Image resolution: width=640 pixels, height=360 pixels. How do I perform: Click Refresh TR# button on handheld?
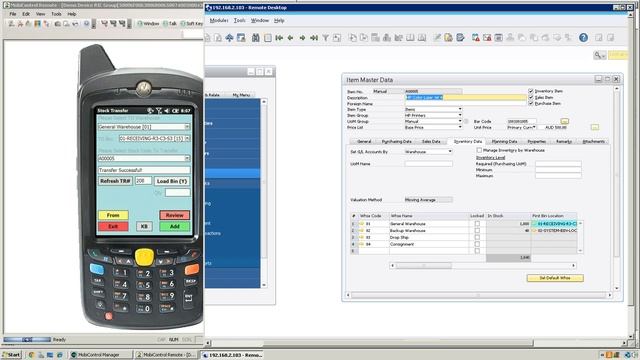point(115,181)
